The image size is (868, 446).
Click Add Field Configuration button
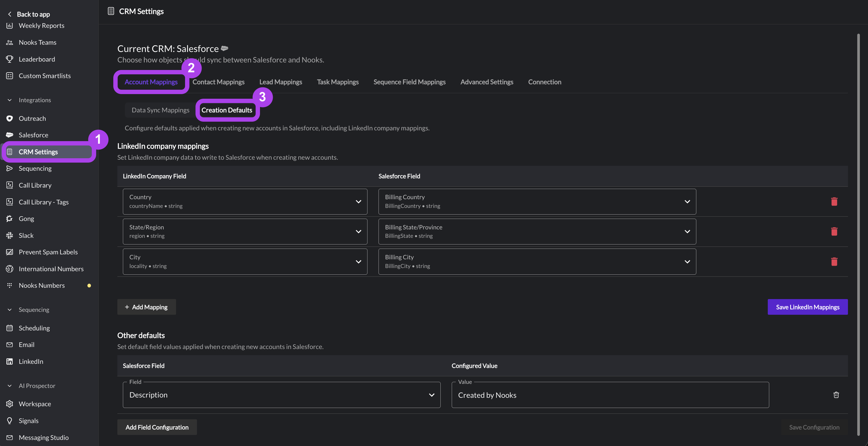[157, 427]
